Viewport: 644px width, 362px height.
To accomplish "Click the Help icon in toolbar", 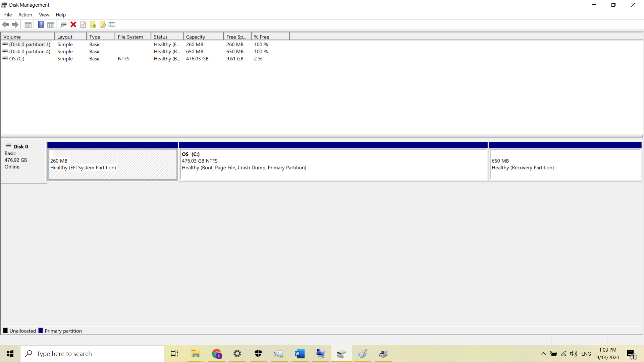I will coord(40,25).
